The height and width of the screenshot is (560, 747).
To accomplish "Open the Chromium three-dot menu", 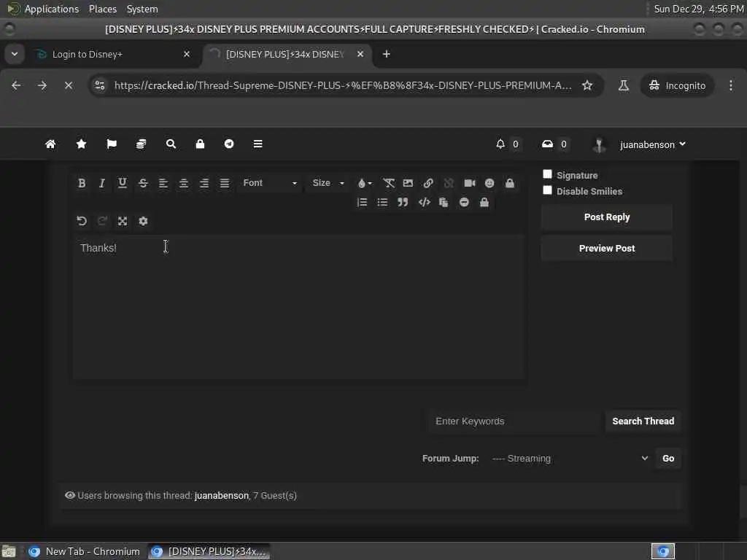I will [x=731, y=85].
